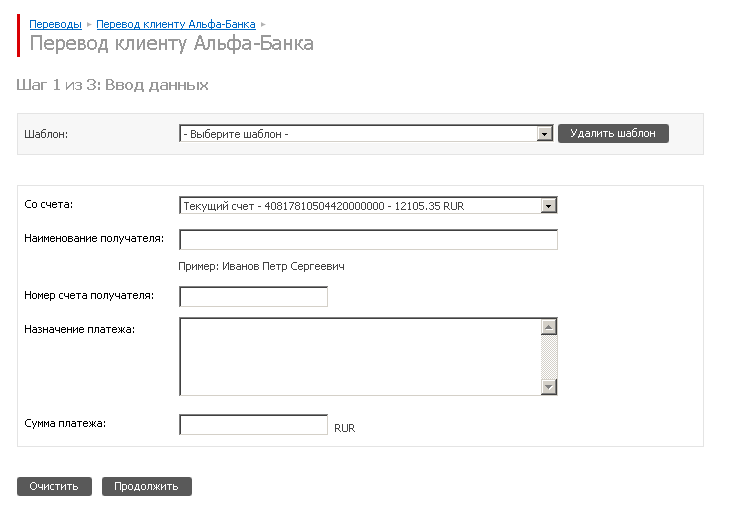
Task: Click the Продолжить button
Action: pos(147,486)
